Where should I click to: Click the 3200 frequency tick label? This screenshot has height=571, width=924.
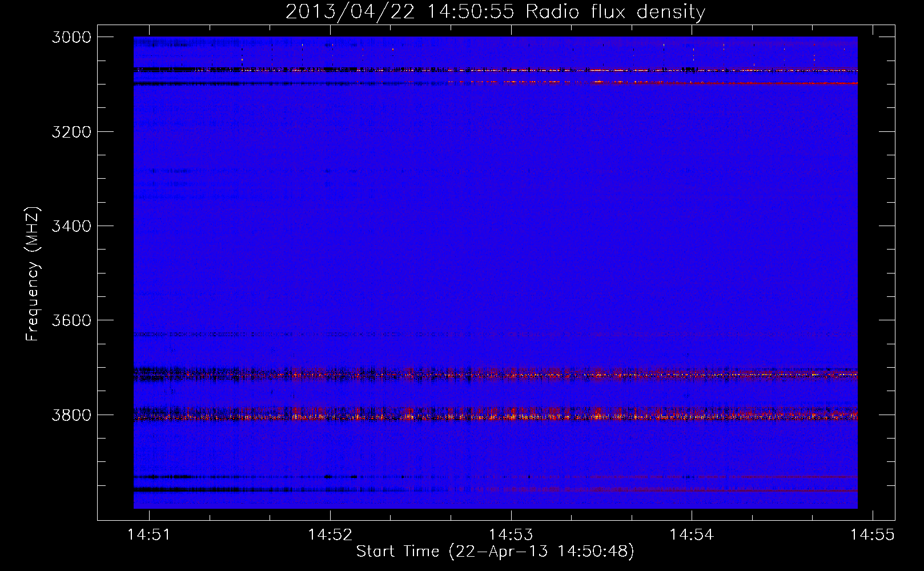(x=71, y=132)
